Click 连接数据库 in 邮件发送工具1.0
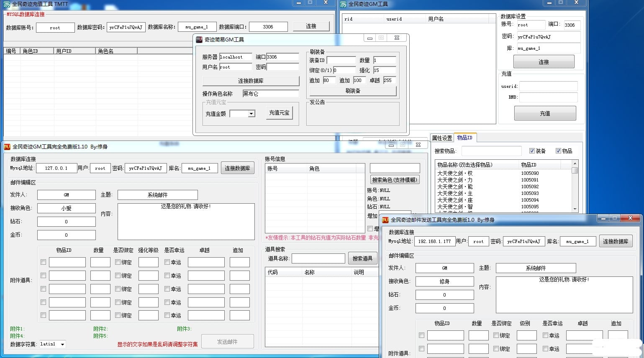 pyautogui.click(x=616, y=241)
